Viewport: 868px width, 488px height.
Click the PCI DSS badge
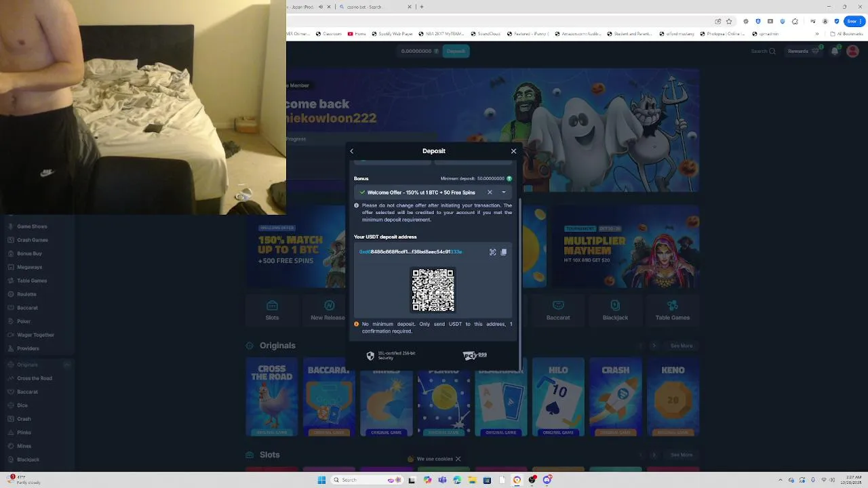coord(475,355)
